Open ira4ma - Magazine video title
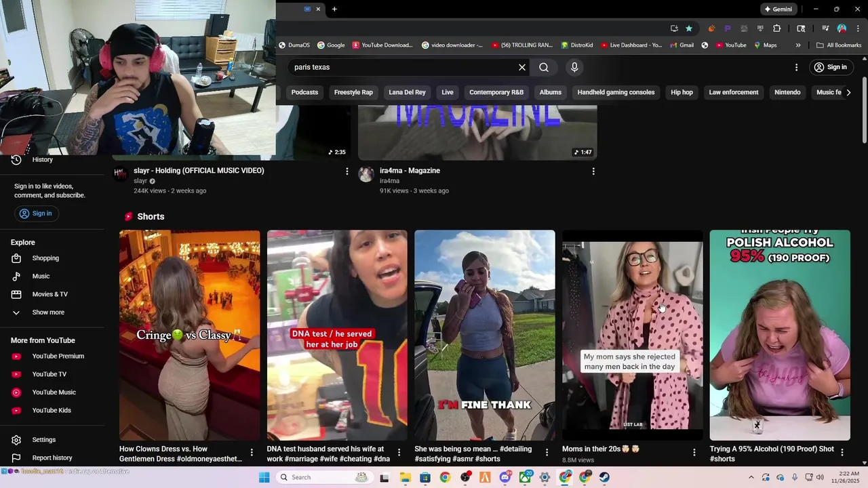The height and width of the screenshot is (488, 868). (x=410, y=171)
